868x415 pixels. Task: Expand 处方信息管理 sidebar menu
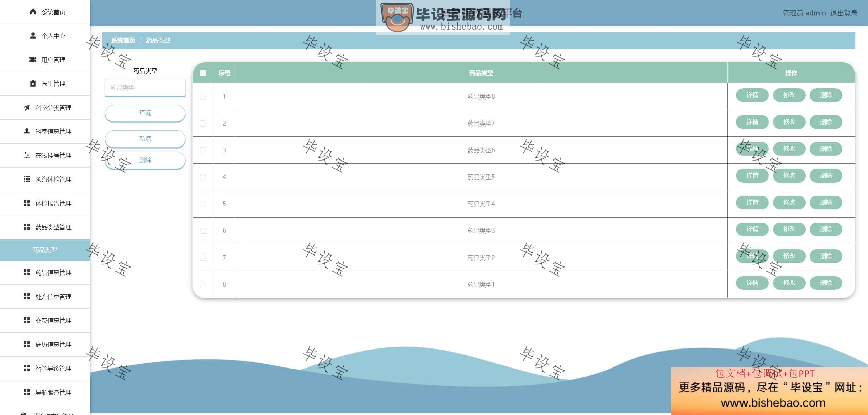tap(45, 297)
